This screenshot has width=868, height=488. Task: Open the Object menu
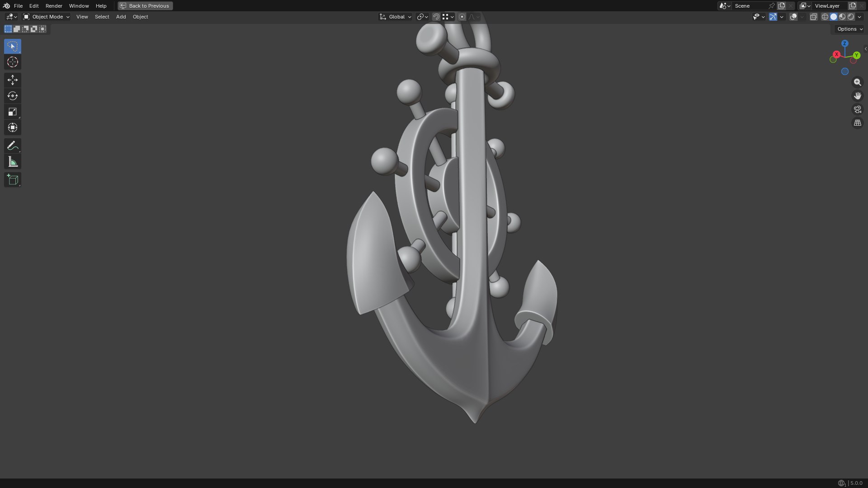coord(140,17)
